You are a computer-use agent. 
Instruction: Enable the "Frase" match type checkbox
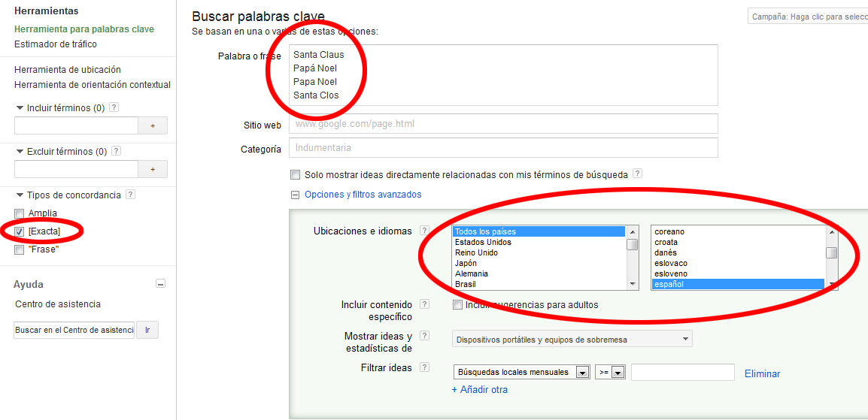pyautogui.click(x=20, y=249)
